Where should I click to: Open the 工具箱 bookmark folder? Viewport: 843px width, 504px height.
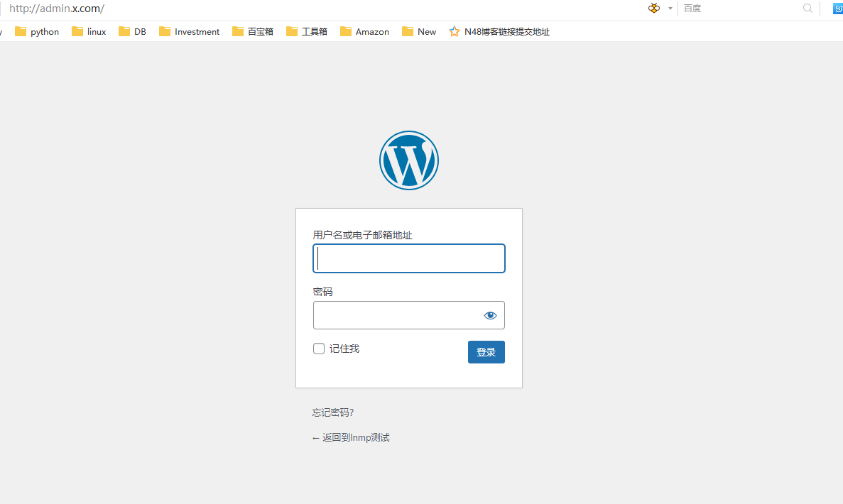tap(306, 32)
